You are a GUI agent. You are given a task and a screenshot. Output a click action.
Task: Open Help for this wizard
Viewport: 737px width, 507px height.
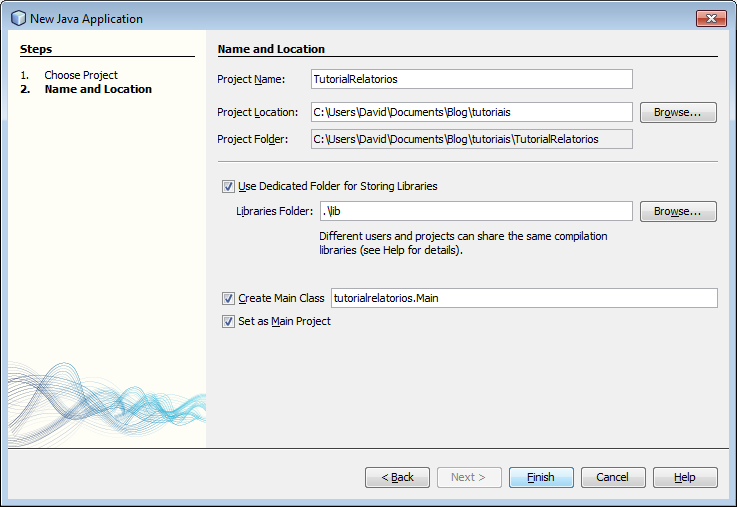(685, 477)
